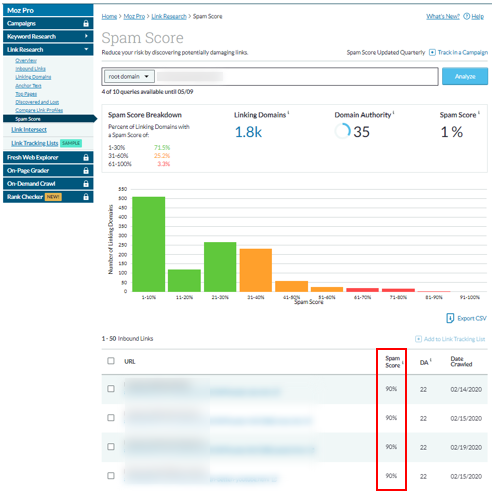Viewport: 494px width, 501px height.
Task: Click the 61-70% red chart bar
Action: [362, 290]
